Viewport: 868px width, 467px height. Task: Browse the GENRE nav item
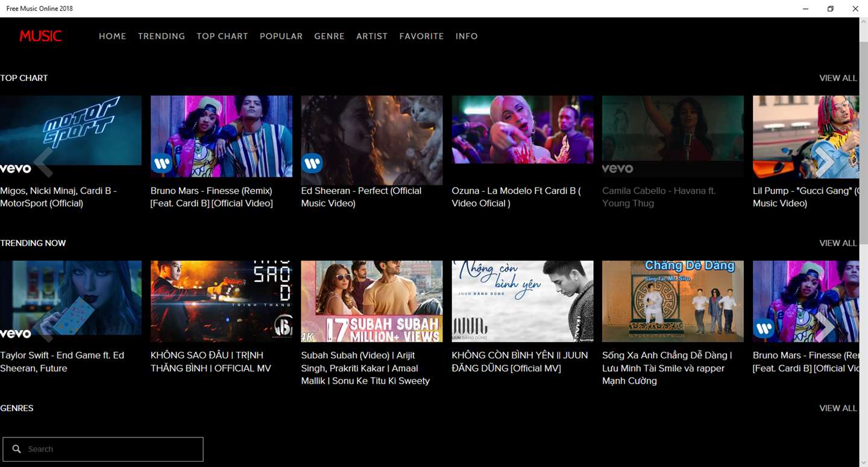pos(330,36)
